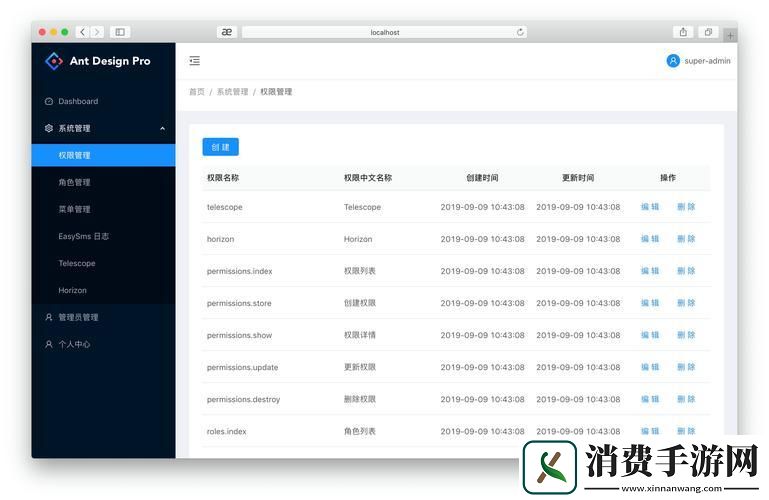Expand 个人中心 menu
Image resolution: width=769 pixels, height=500 pixels.
tap(103, 344)
